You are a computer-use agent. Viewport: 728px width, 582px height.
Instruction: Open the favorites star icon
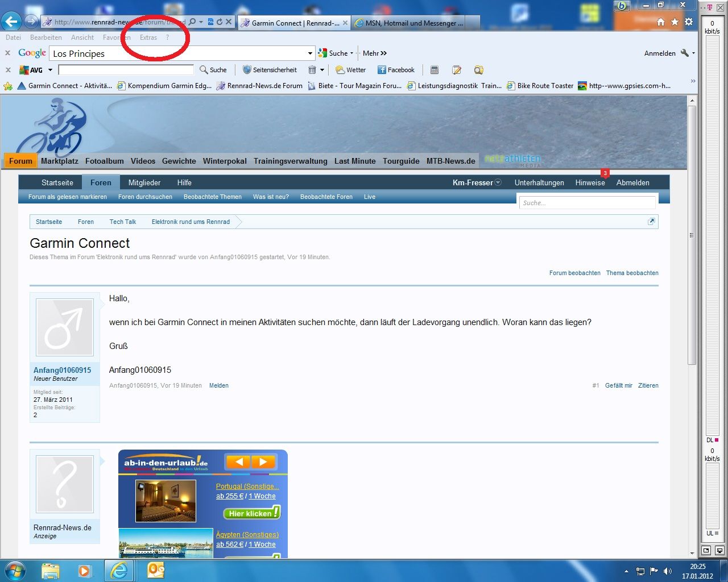[675, 22]
